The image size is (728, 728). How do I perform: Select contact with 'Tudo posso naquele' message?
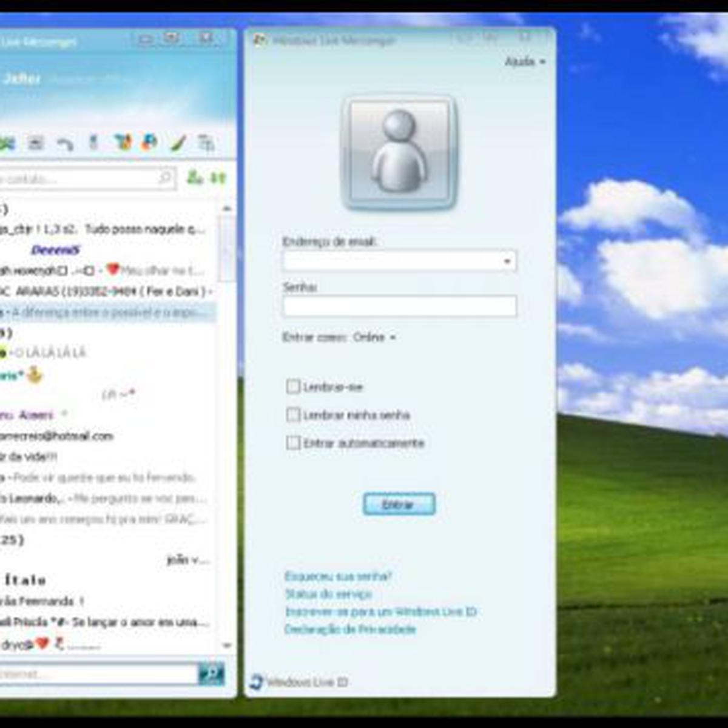(x=107, y=229)
